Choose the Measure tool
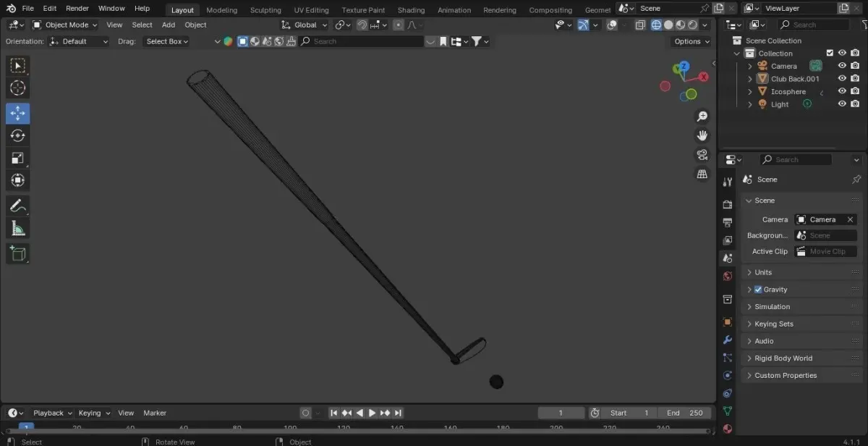This screenshot has height=446, width=868. 18,228
